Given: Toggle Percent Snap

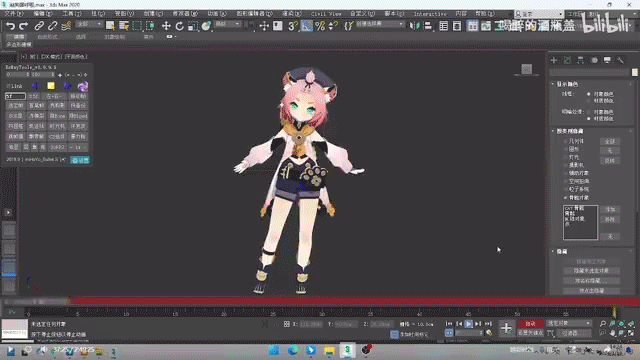Looking at the screenshot, I should pyautogui.click(x=320, y=26).
